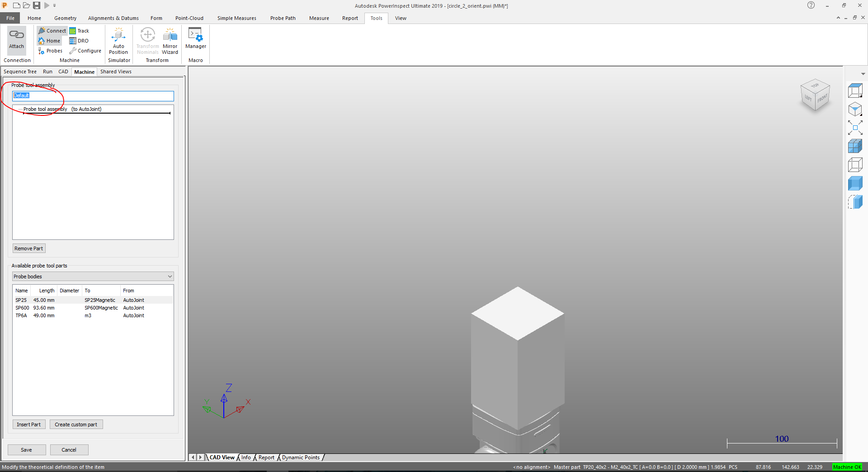
Task: Select the zoom-to-fit view icon
Action: pyautogui.click(x=855, y=128)
